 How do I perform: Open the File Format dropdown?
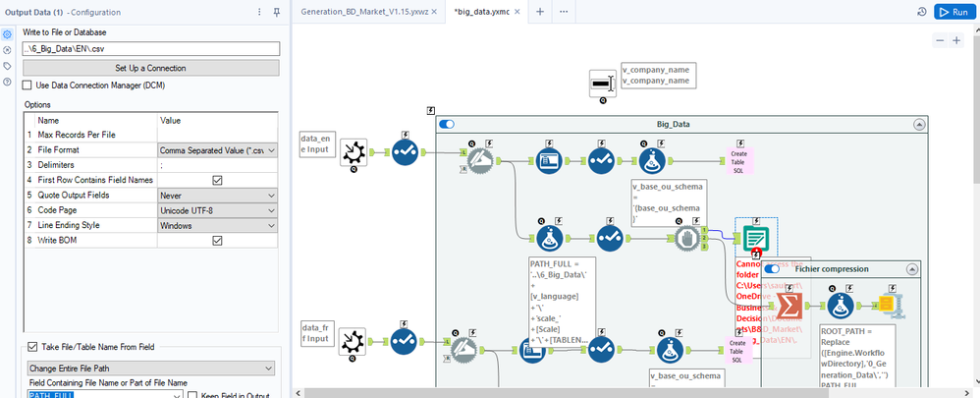(x=217, y=150)
